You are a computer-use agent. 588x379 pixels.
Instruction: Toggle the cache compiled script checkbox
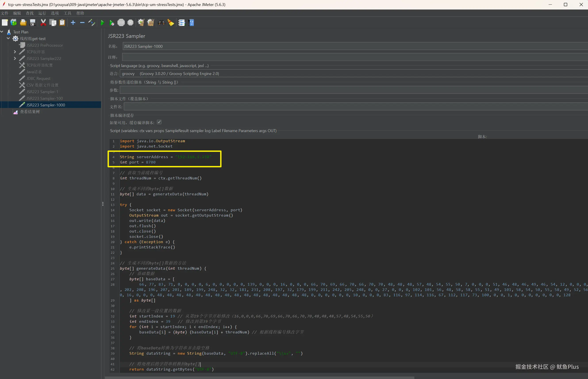[159, 122]
